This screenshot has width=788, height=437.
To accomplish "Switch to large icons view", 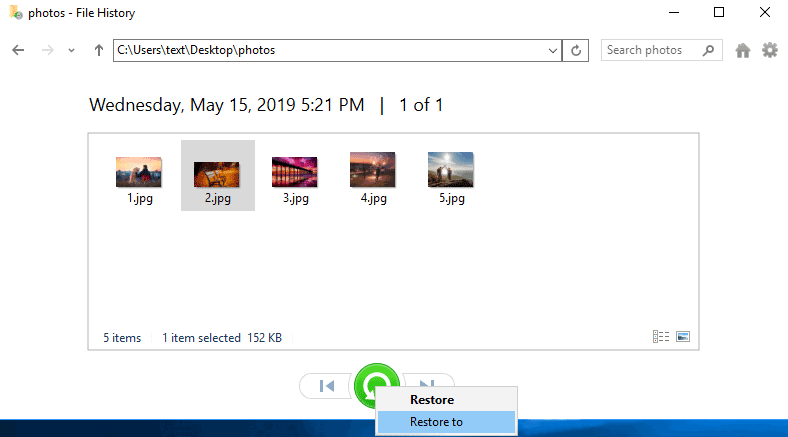I will pyautogui.click(x=683, y=337).
